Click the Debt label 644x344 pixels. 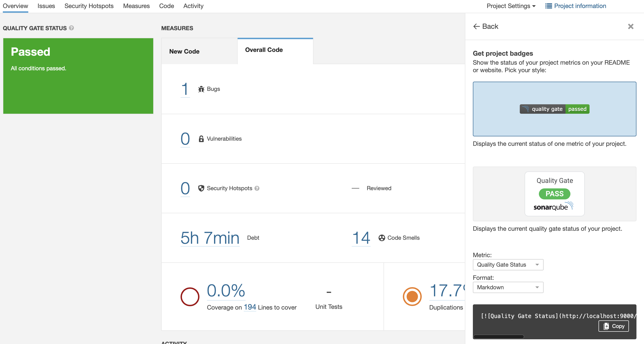click(x=253, y=238)
